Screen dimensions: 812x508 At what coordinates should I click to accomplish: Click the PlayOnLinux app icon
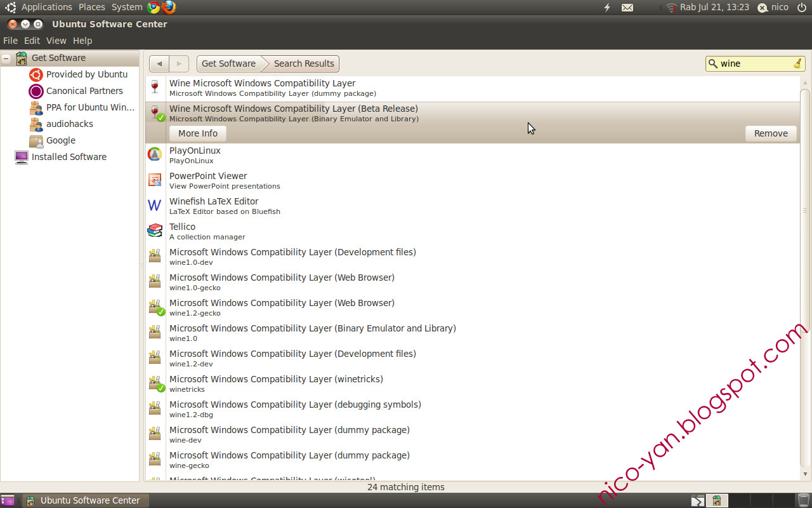click(155, 154)
